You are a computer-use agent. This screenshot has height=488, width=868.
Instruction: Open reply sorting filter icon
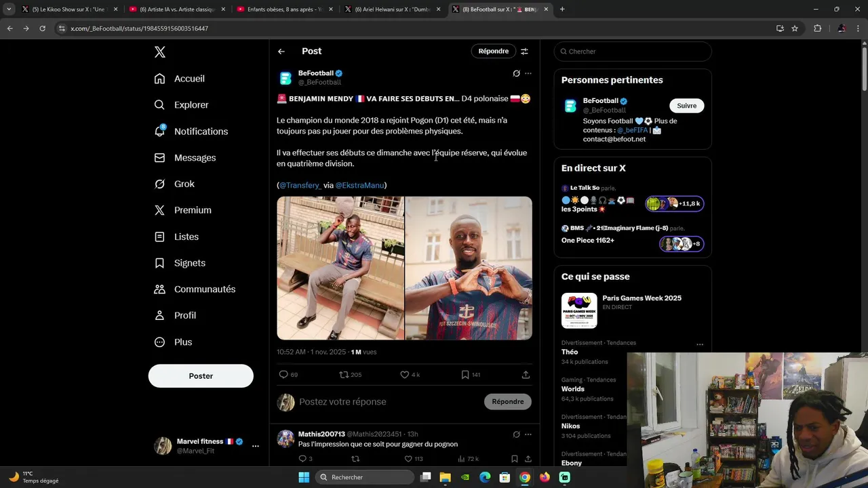pos(524,52)
